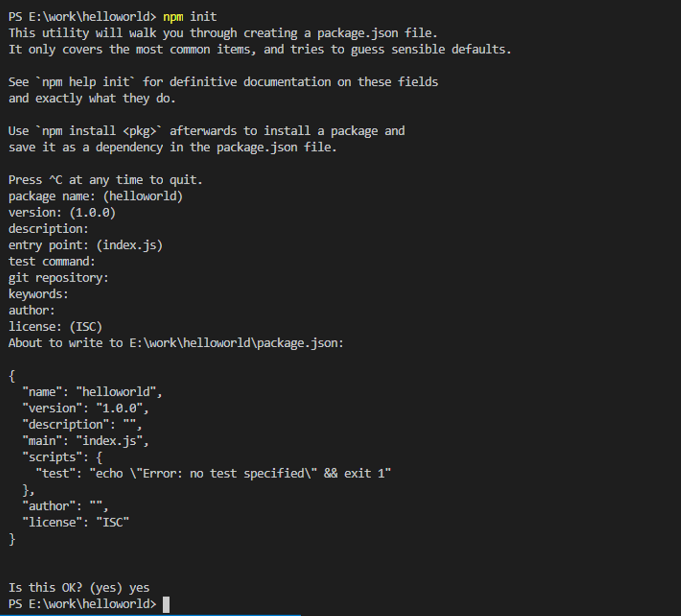Click the "license": "ISC" JSON line
Screen dimensions: 681x616
pyautogui.click(x=76, y=523)
